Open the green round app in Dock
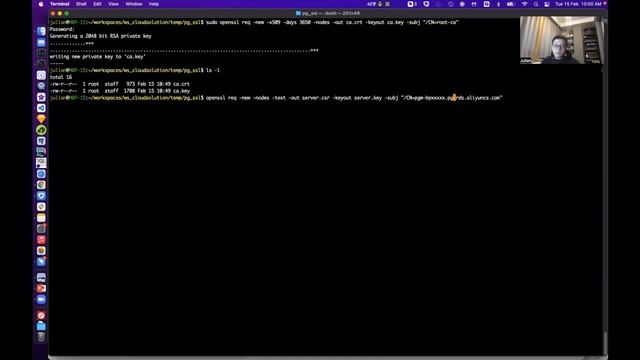 pos(41,130)
